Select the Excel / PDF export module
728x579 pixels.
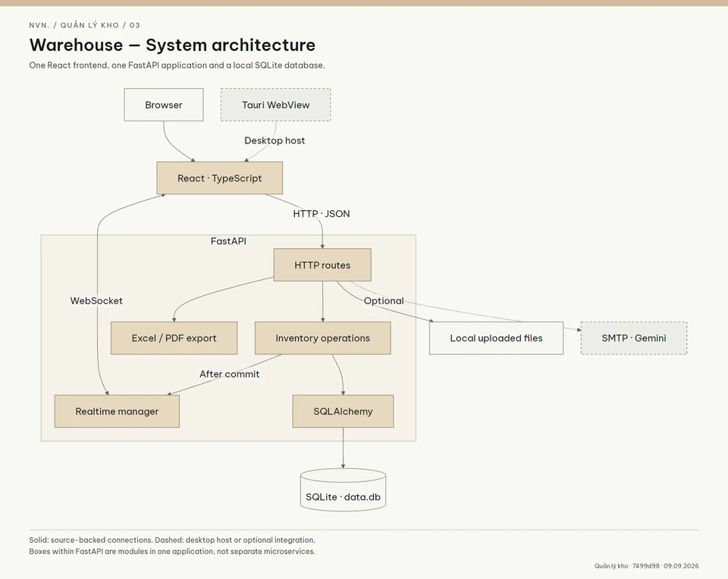pyautogui.click(x=174, y=338)
